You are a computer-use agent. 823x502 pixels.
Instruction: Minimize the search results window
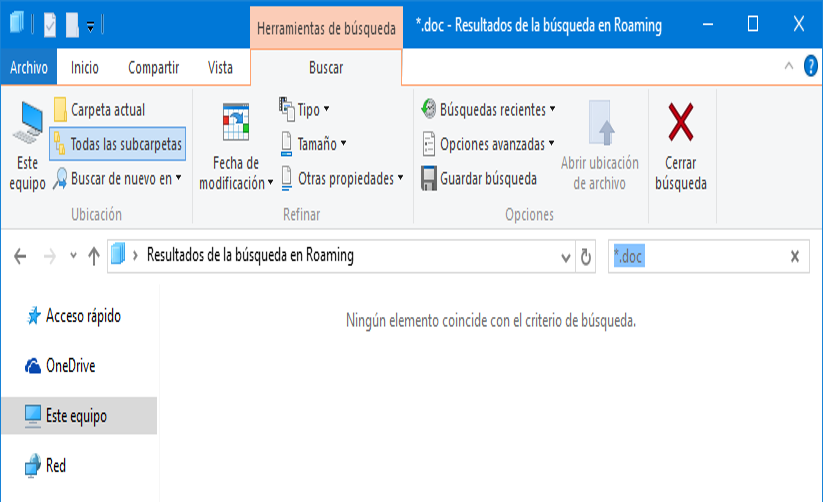coord(708,24)
